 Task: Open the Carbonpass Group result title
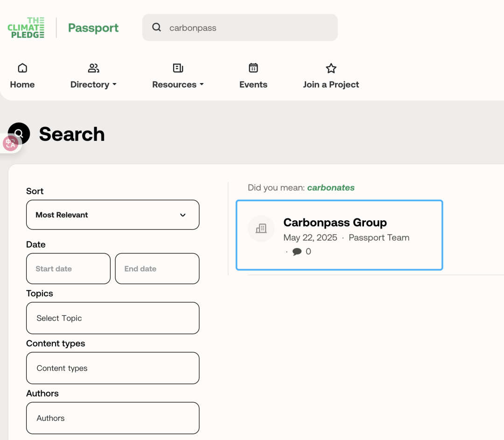335,223
